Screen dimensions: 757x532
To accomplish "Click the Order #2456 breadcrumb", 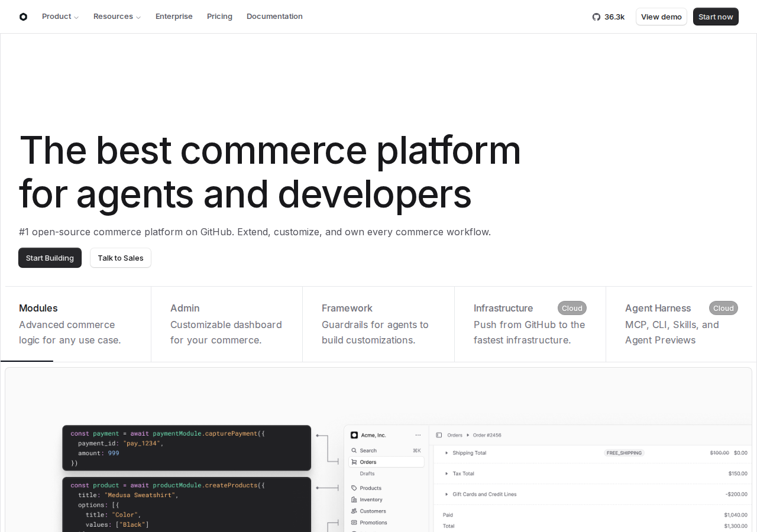I will [x=487, y=435].
